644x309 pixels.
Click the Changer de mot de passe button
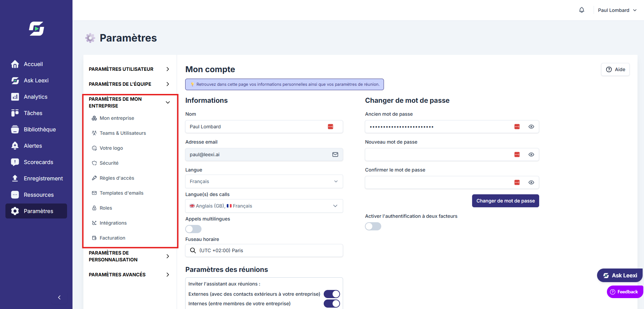tap(505, 201)
